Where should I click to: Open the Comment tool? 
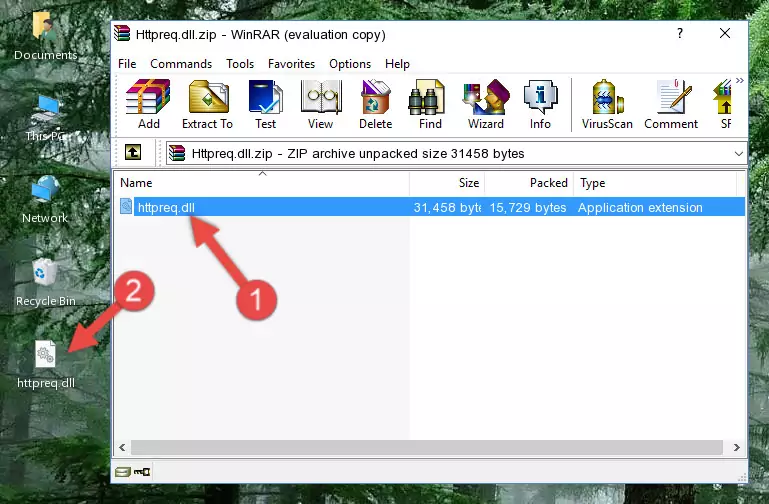tap(671, 104)
